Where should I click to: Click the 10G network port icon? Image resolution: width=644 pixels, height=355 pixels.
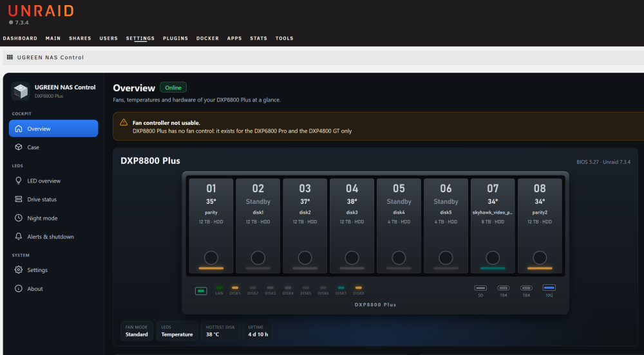point(549,287)
